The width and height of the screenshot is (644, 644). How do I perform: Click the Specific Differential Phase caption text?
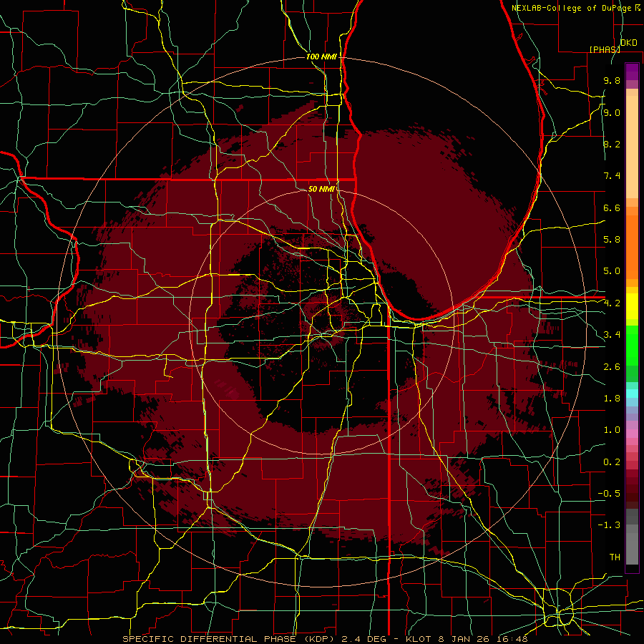[325, 639]
